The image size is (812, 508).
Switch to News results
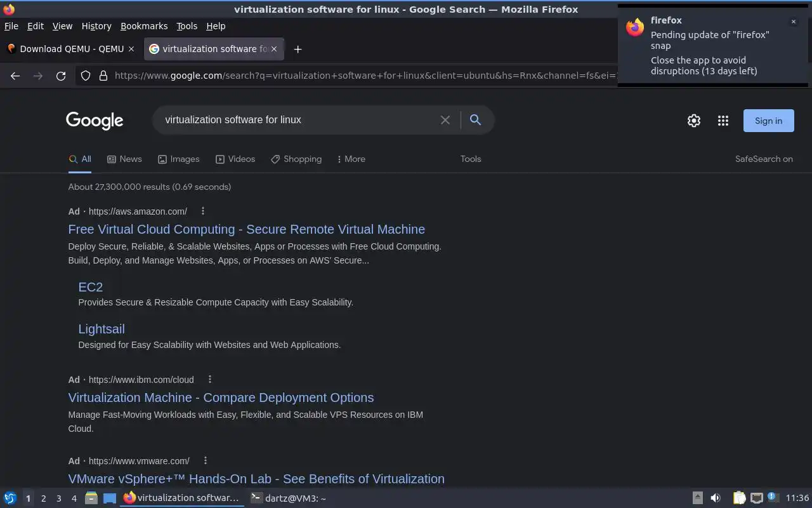(124, 159)
